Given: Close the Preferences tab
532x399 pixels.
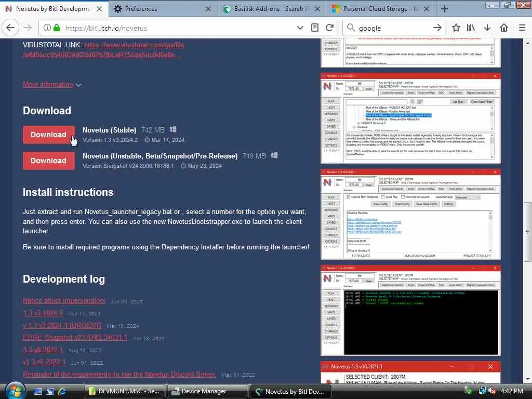Looking at the screenshot, I should click(208, 9).
